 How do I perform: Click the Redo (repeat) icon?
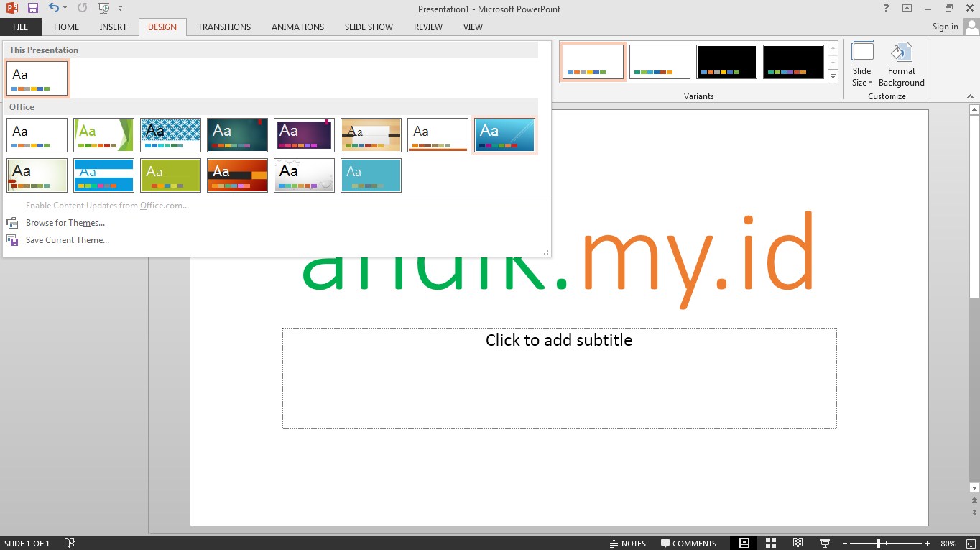pos(82,8)
